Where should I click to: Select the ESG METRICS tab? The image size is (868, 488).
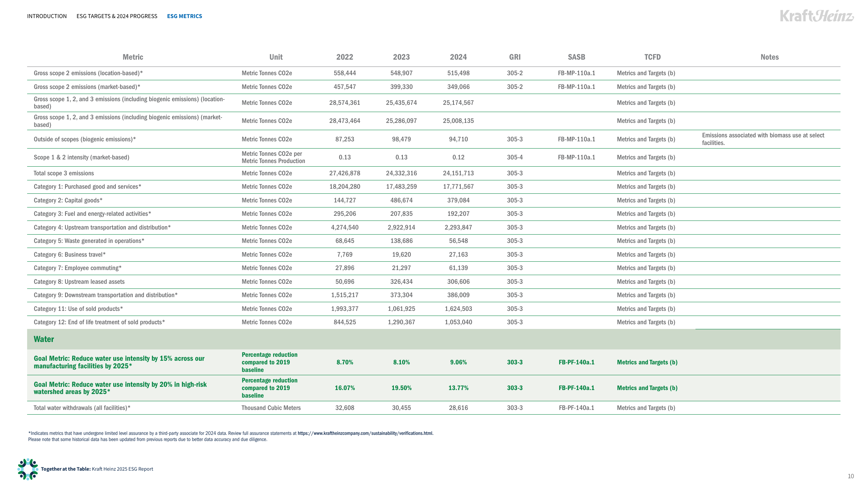coord(184,16)
